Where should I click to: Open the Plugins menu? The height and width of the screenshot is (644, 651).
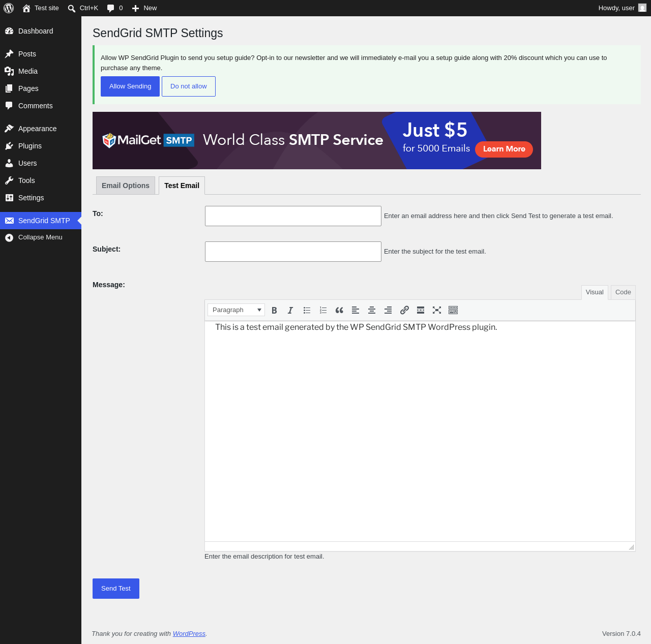point(41,146)
